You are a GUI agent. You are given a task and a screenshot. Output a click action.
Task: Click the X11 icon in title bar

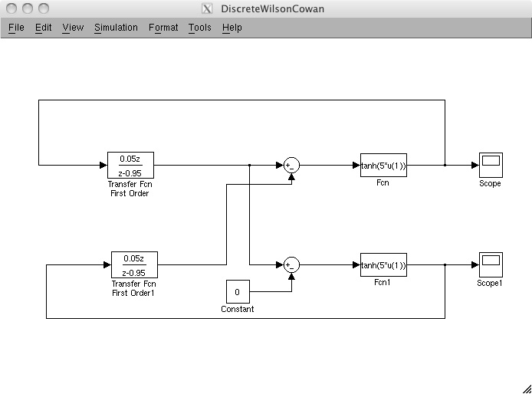pos(206,8)
